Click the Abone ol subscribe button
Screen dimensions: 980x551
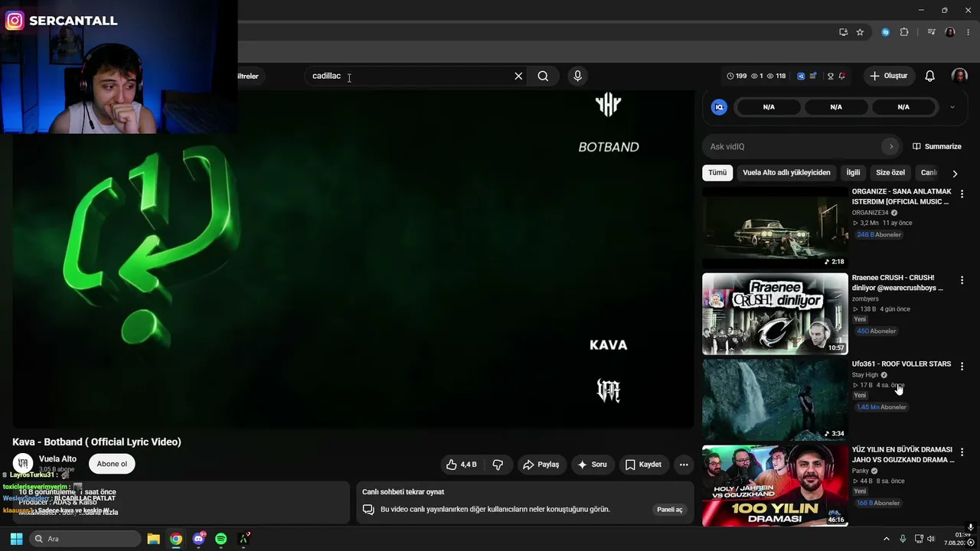point(112,464)
